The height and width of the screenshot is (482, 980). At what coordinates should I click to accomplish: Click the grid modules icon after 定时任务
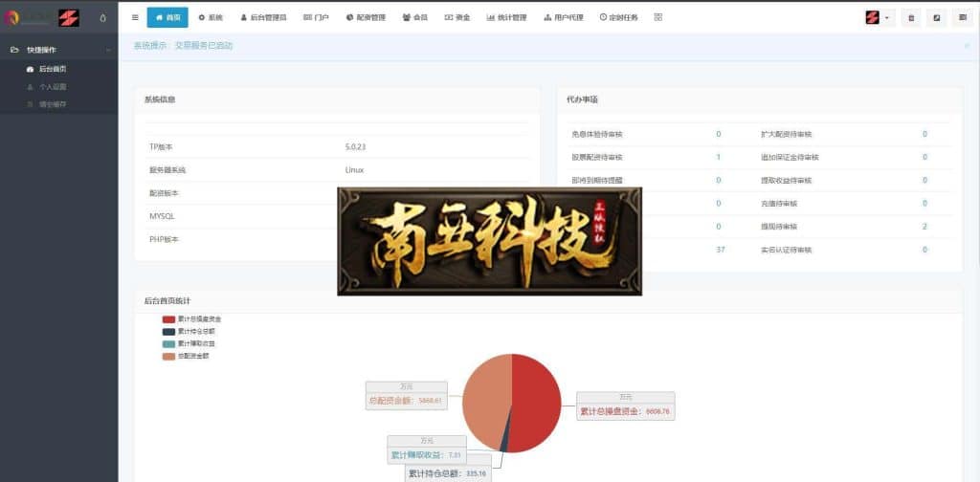658,17
